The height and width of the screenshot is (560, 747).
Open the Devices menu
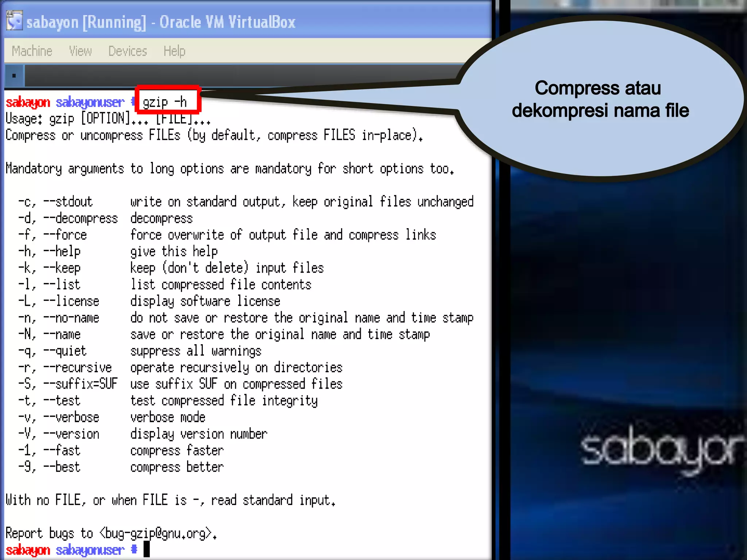[x=128, y=51]
